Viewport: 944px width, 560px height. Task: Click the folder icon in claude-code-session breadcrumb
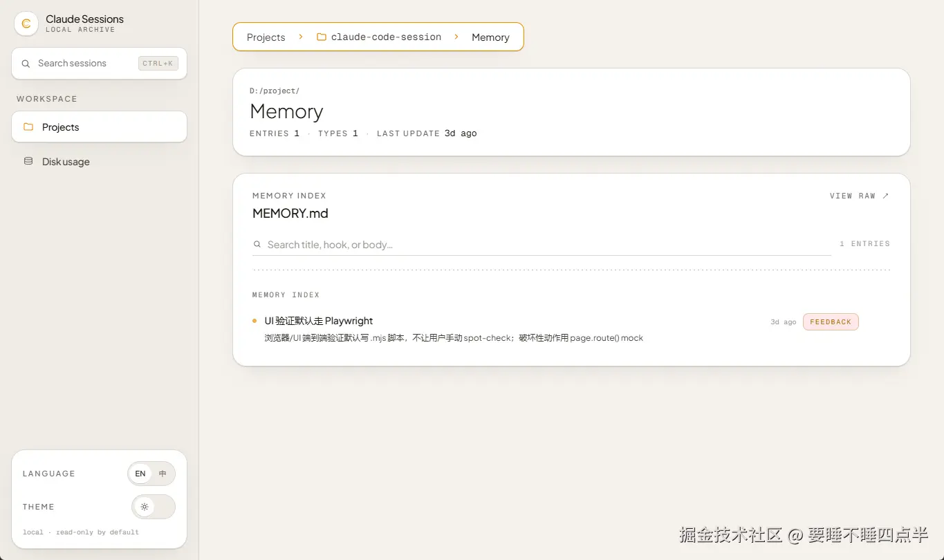pyautogui.click(x=322, y=37)
